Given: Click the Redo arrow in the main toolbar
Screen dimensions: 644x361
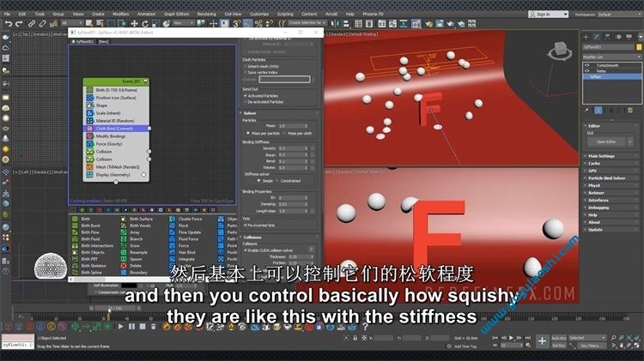Looking at the screenshot, I should click(x=19, y=24).
